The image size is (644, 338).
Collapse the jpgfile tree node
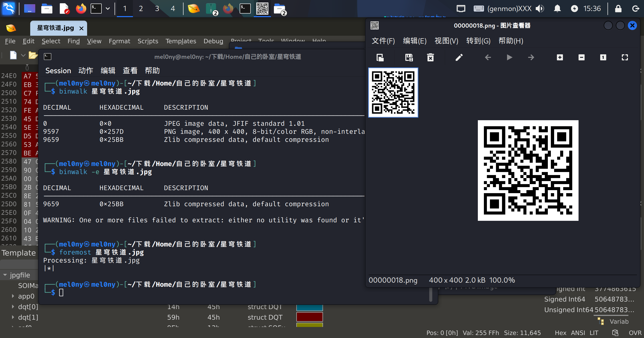coord(5,275)
